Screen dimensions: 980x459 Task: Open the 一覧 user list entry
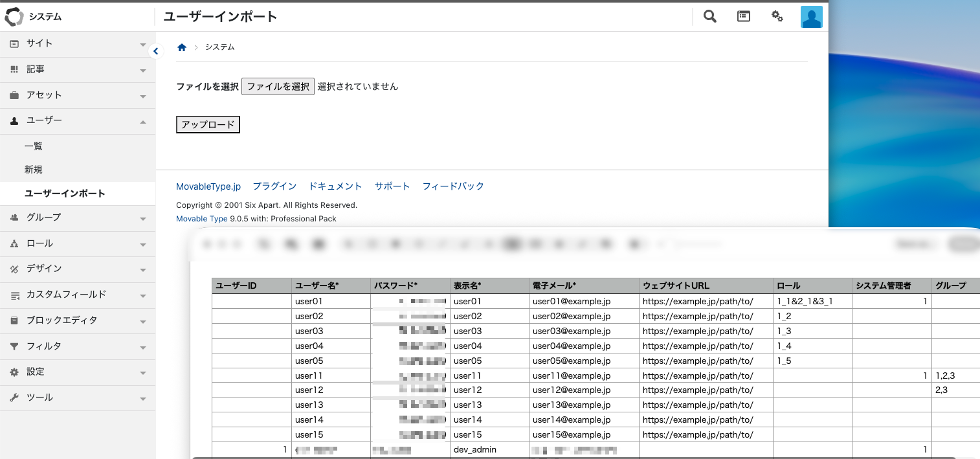click(x=33, y=146)
